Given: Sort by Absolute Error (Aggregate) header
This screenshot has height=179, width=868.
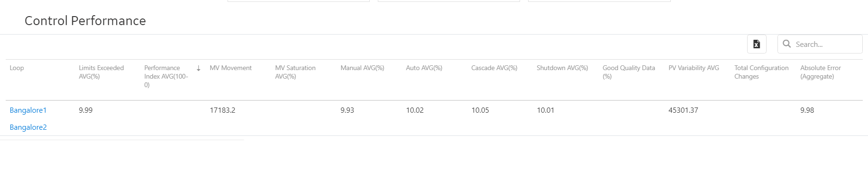Looking at the screenshot, I should point(821,72).
